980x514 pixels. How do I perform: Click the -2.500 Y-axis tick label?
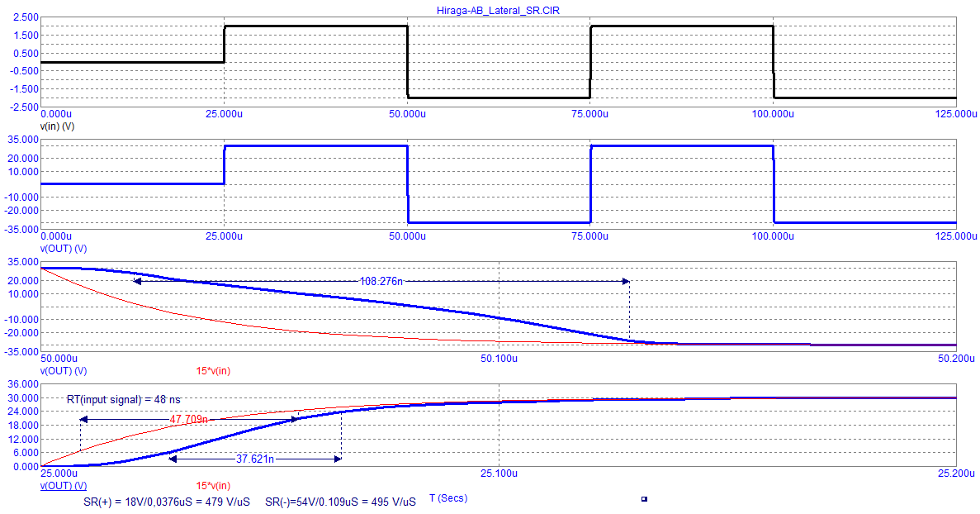point(25,107)
